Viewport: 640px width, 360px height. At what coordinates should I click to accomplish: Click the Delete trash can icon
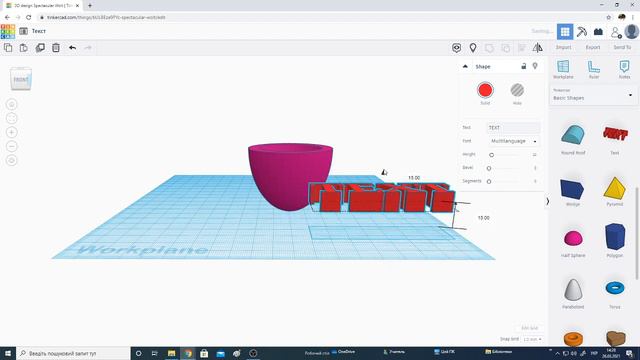pyautogui.click(x=56, y=48)
